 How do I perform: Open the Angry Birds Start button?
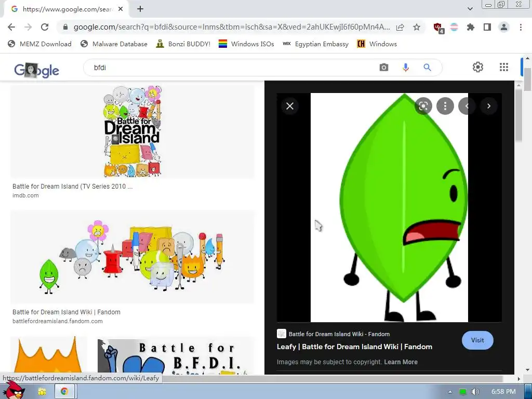(x=14, y=390)
